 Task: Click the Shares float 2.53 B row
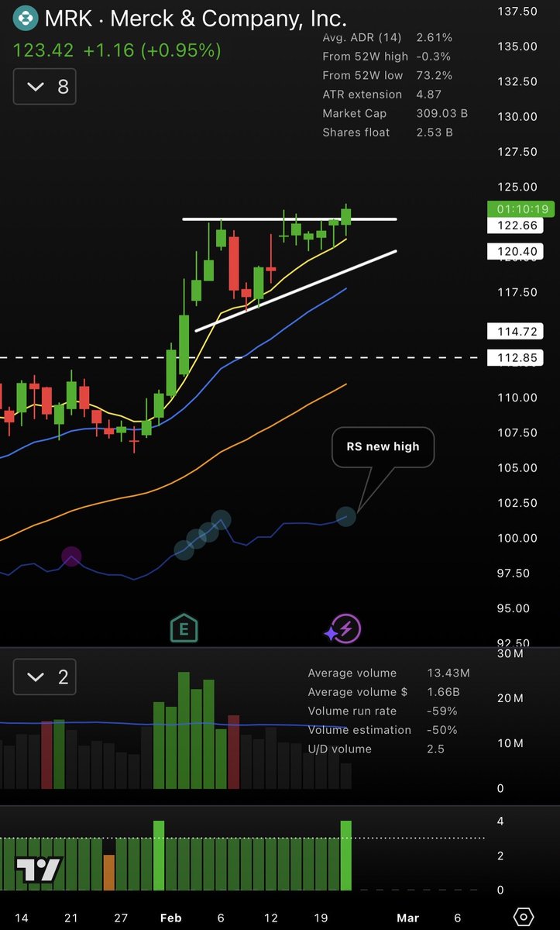[x=389, y=133]
